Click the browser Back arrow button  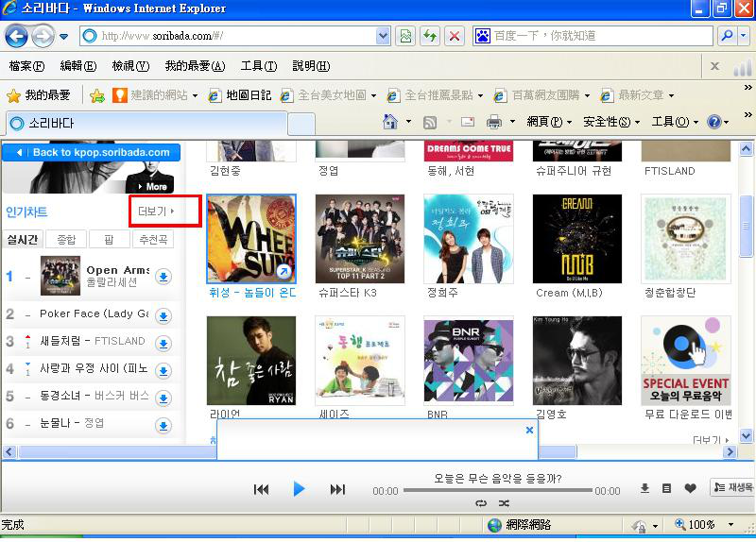[16, 36]
